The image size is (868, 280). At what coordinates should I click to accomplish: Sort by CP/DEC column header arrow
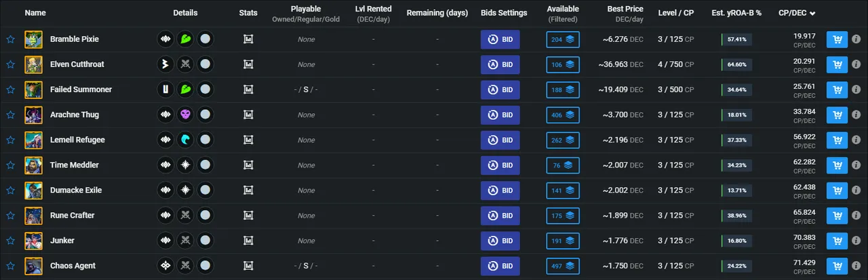tap(812, 13)
